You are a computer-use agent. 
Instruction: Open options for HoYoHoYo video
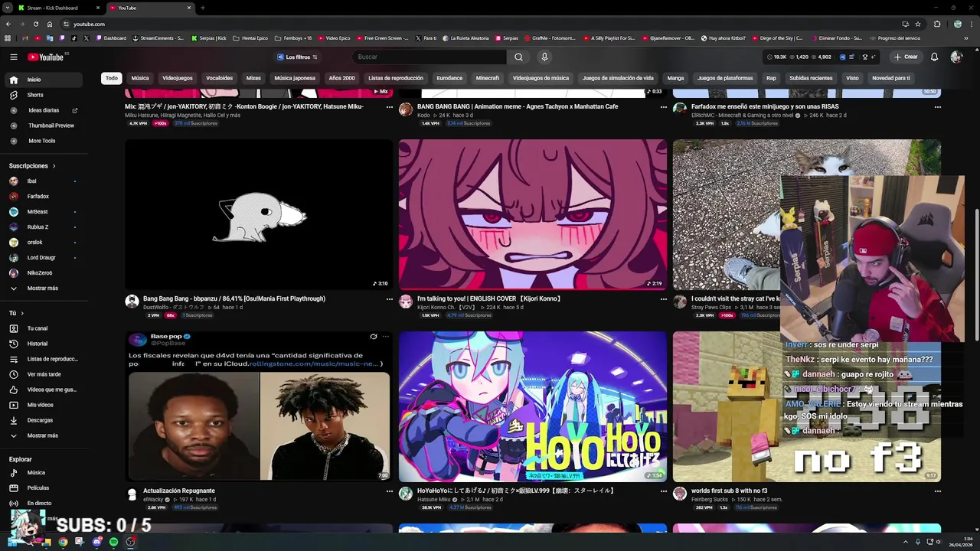pyautogui.click(x=663, y=491)
